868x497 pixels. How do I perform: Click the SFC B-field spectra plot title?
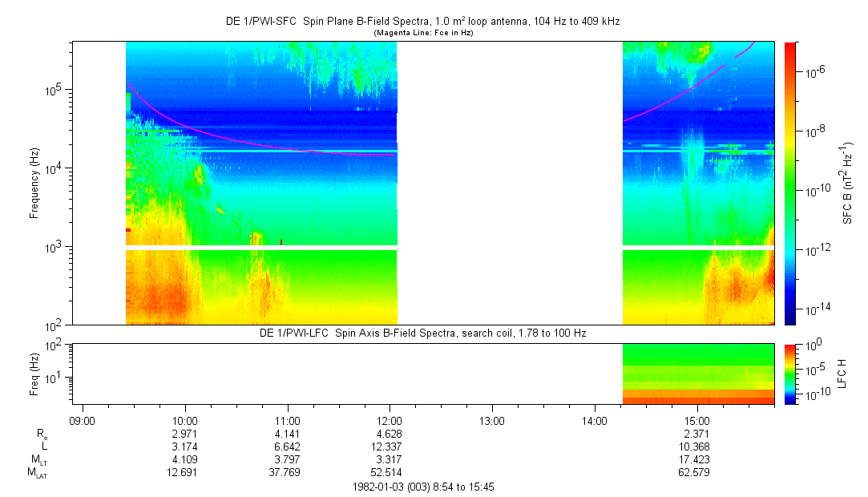422,22
